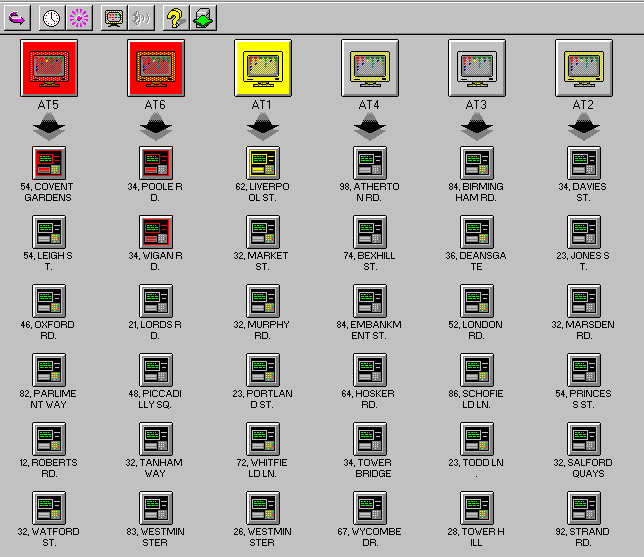
Task: Select the yellow AT1 monitor icon
Action: tap(263, 68)
